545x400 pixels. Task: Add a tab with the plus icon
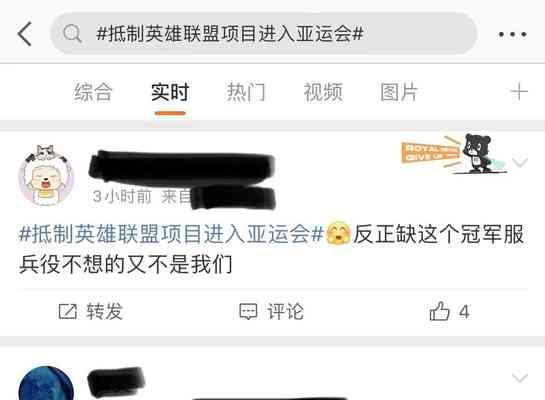(519, 92)
